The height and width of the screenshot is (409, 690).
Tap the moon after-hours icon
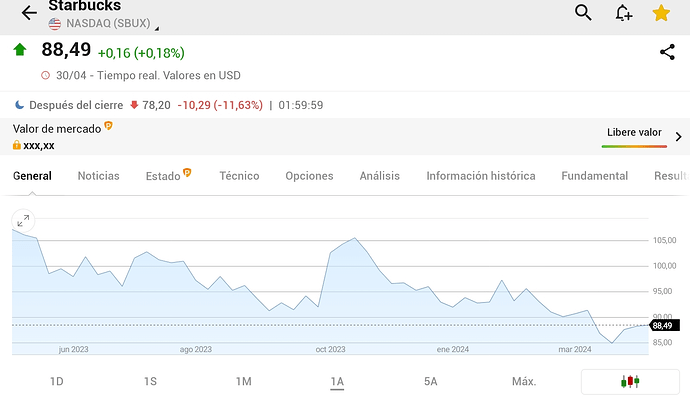coord(19,105)
